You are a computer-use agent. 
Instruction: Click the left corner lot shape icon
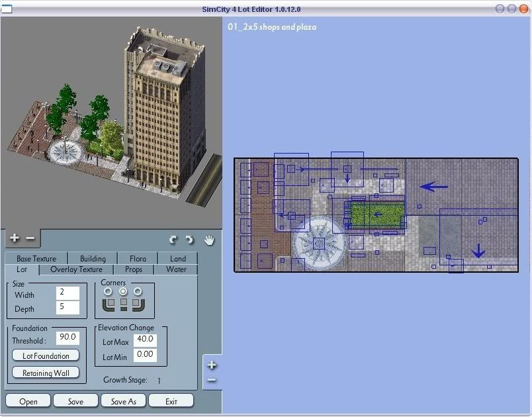coord(109,304)
